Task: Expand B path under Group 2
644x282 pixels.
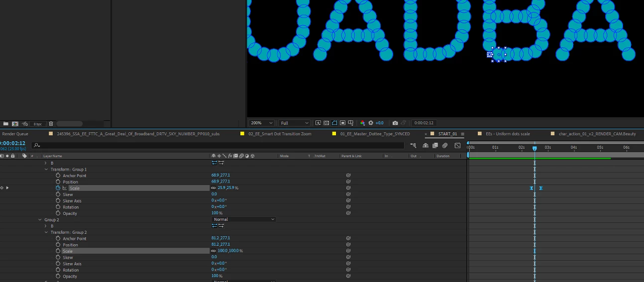Action: click(x=45, y=226)
